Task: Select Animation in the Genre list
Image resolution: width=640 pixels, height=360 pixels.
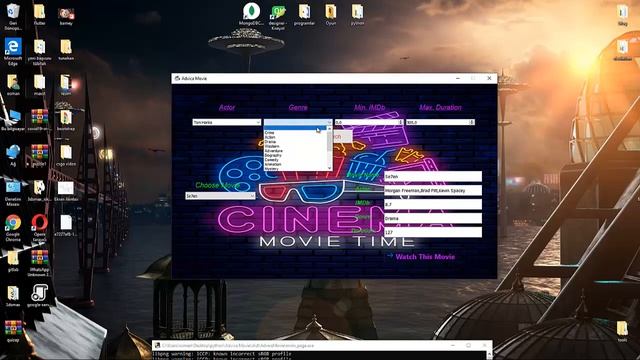Action: click(x=296, y=164)
